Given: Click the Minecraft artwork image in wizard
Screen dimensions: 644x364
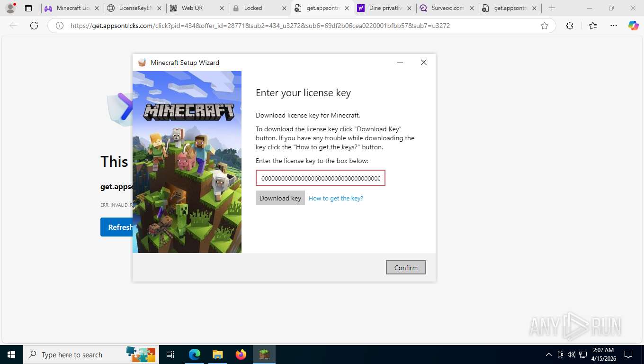Looking at the screenshot, I should (187, 162).
